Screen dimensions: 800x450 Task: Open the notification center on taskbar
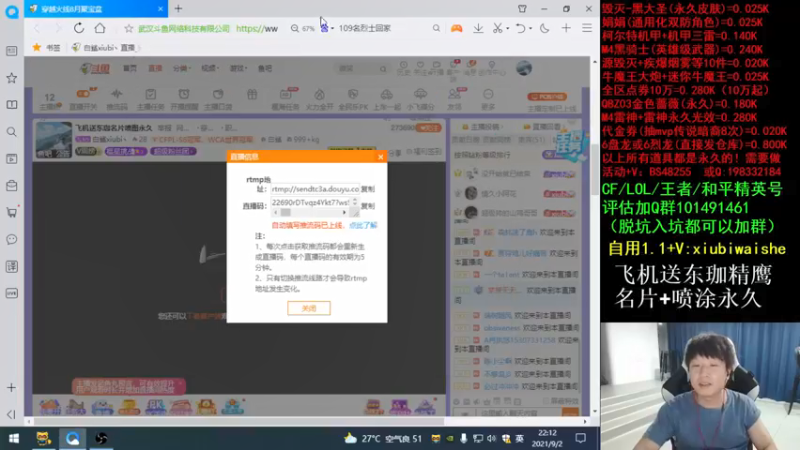coord(580,438)
